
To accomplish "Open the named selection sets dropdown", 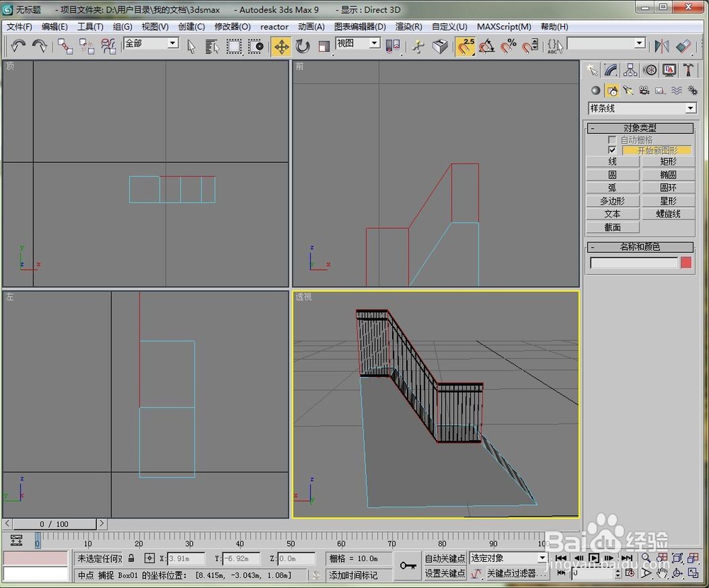I will coord(640,43).
